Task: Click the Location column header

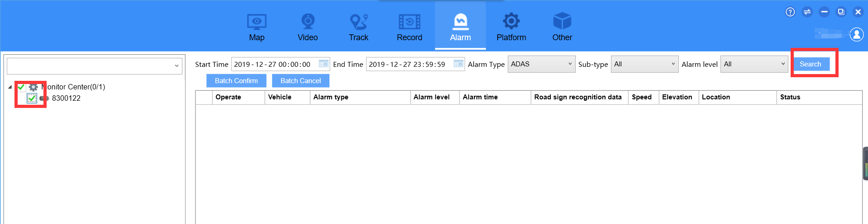Action: click(x=738, y=97)
